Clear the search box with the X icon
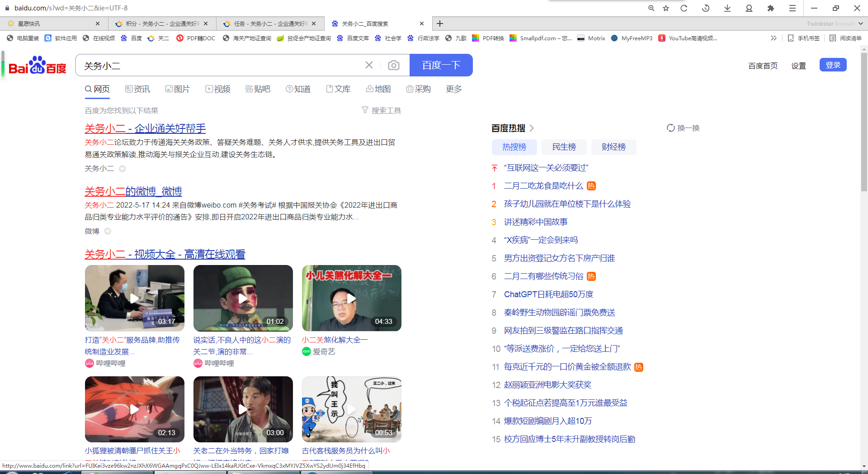868x474 pixels. click(369, 65)
